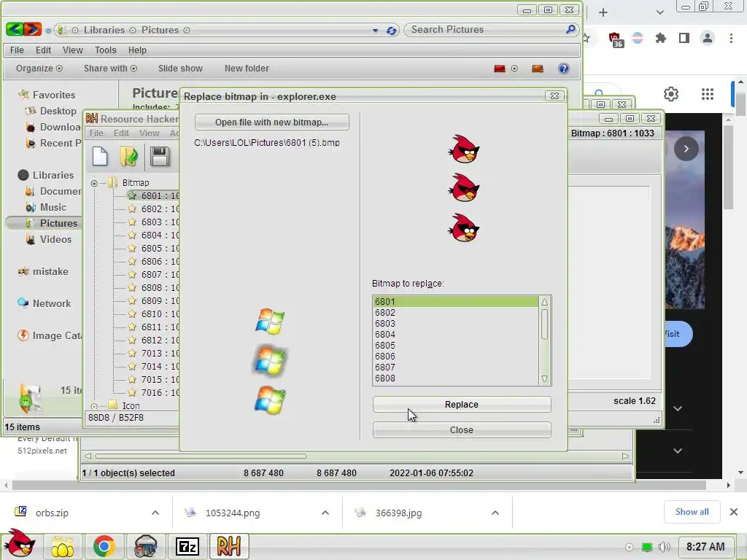Image resolution: width=747 pixels, height=560 pixels.
Task: Select 6803 in Bitmap to replace list
Action: [455, 323]
